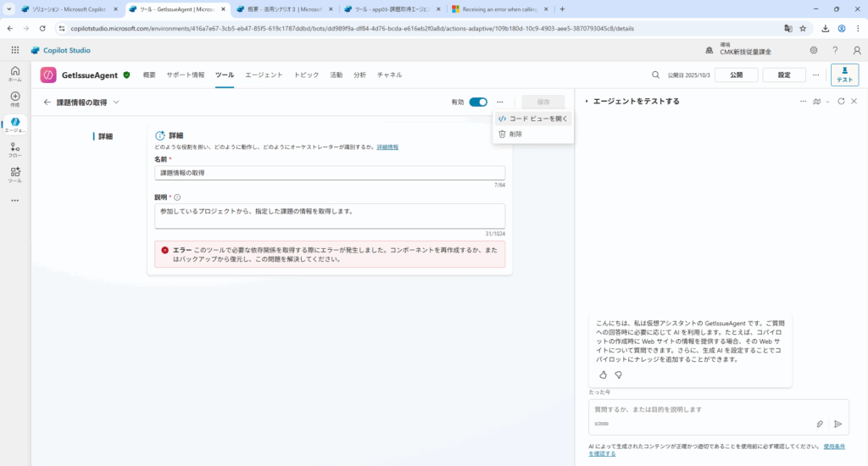Refresh the test conversation with the reload icon
This screenshot has width=868, height=466.
pyautogui.click(x=841, y=102)
